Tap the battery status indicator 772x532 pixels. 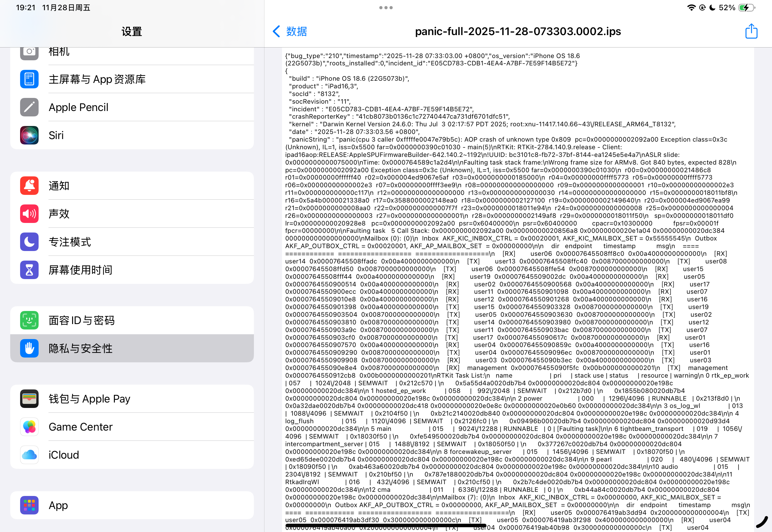tap(746, 8)
